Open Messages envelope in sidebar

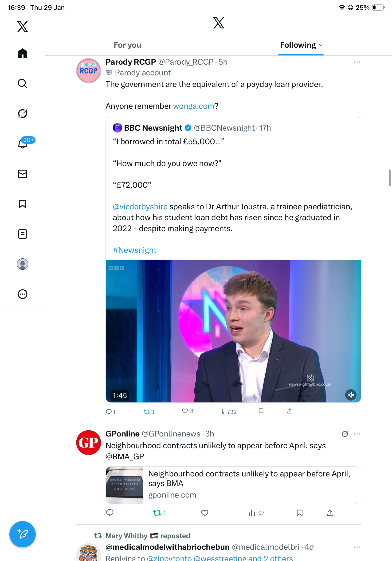click(23, 174)
